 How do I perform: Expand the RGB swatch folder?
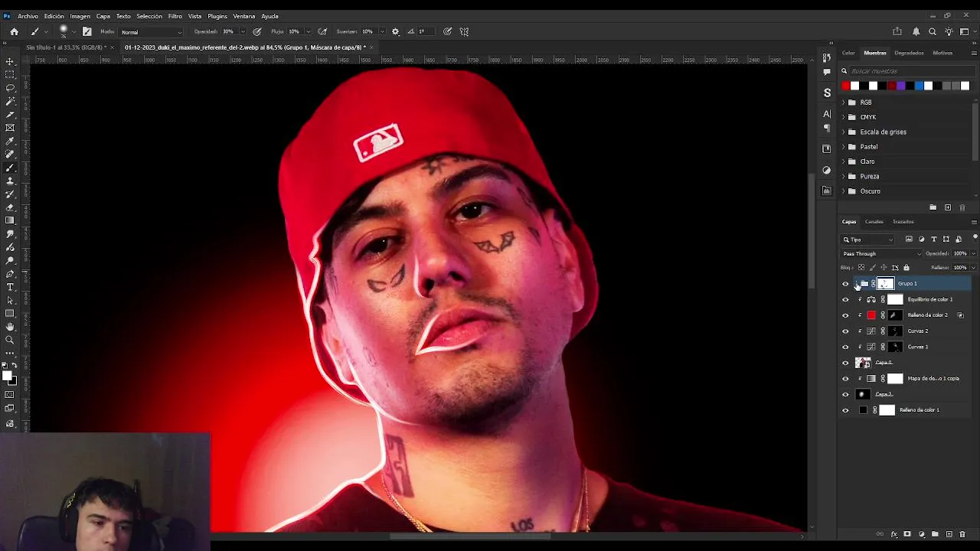click(x=844, y=103)
